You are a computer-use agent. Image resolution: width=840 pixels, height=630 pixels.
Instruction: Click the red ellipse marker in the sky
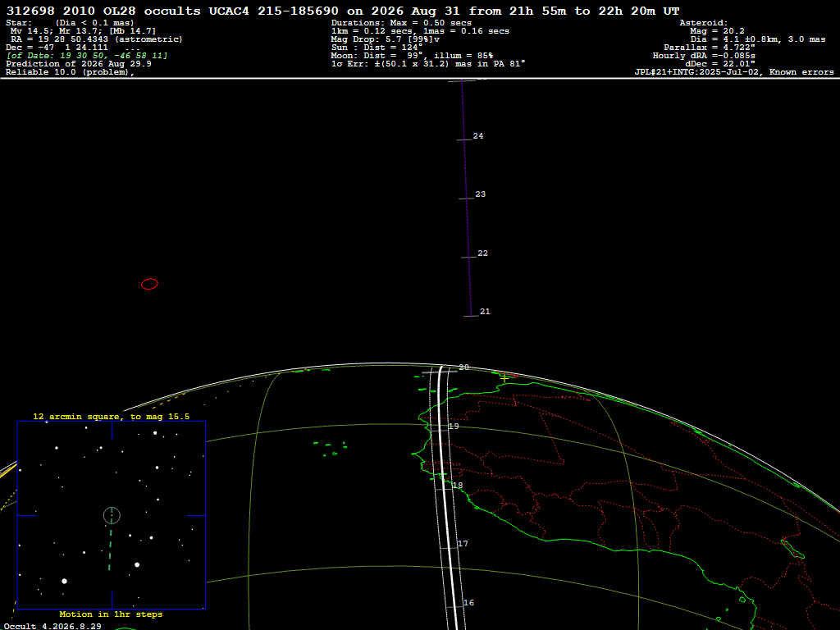149,284
